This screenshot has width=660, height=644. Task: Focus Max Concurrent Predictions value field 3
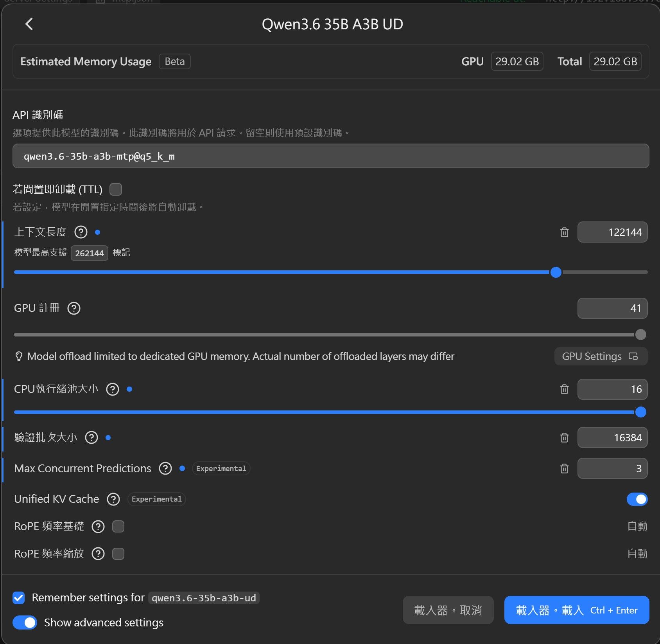[612, 468]
